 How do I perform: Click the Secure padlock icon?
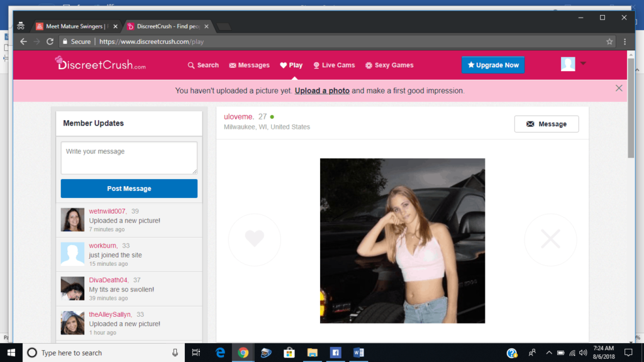coord(65,41)
